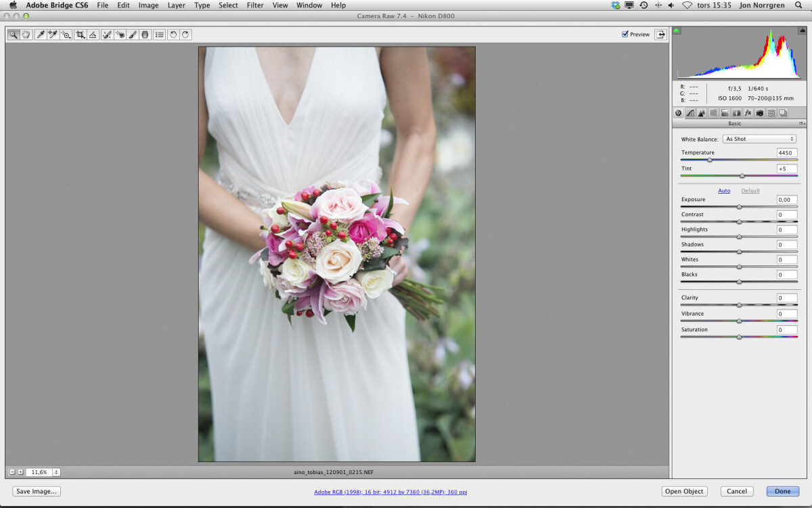Click the Vibrance slider handle

(739, 321)
